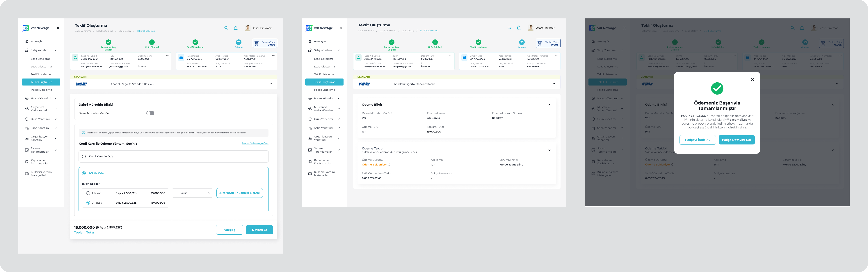868x272 pixels.
Task: Open the '1, 9 Taksit' dropdown
Action: (192, 193)
